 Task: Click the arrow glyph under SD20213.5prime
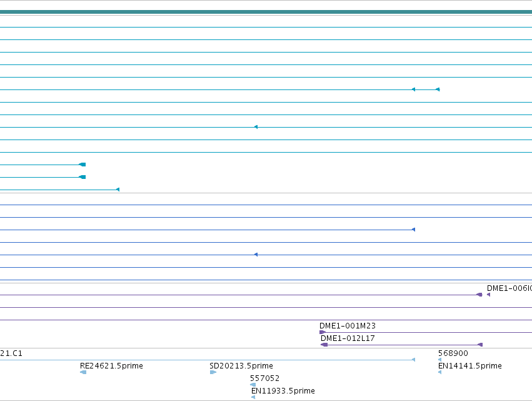213,372
